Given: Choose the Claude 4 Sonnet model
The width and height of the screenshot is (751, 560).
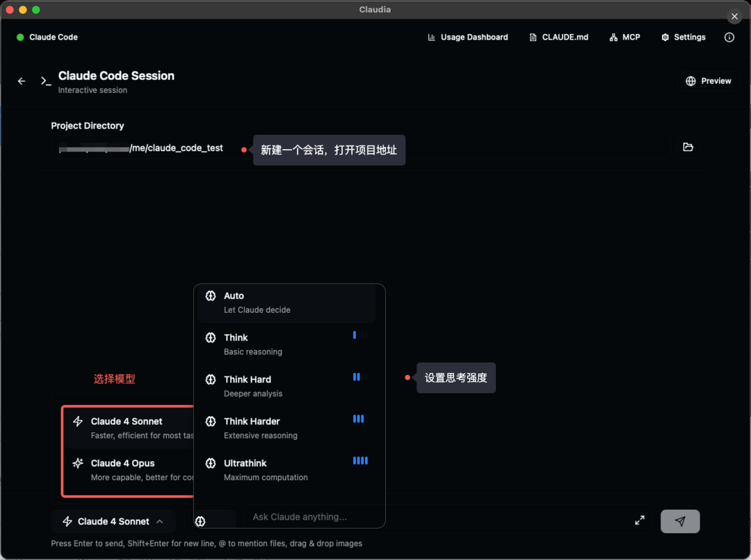Looking at the screenshot, I should pyautogui.click(x=129, y=429).
